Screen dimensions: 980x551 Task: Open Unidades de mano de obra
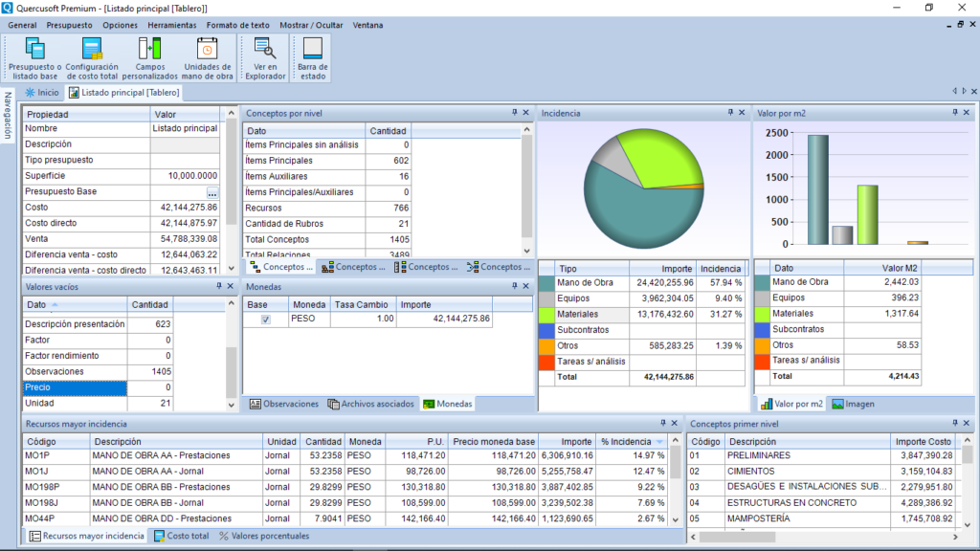coord(207,58)
